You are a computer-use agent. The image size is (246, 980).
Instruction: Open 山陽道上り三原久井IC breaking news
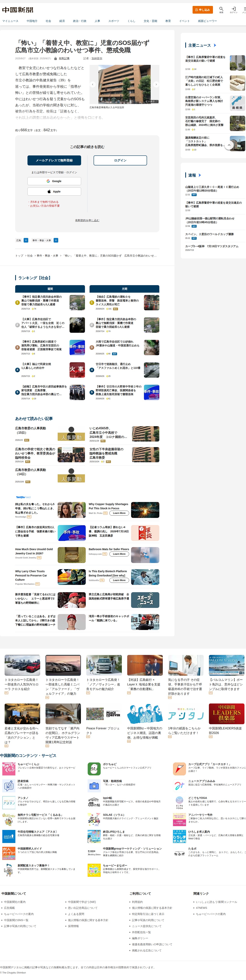212,189
